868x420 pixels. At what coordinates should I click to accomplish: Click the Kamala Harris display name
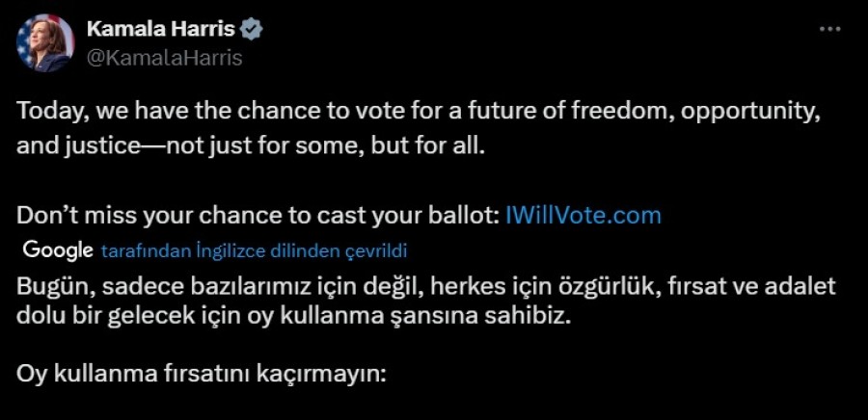161,31
